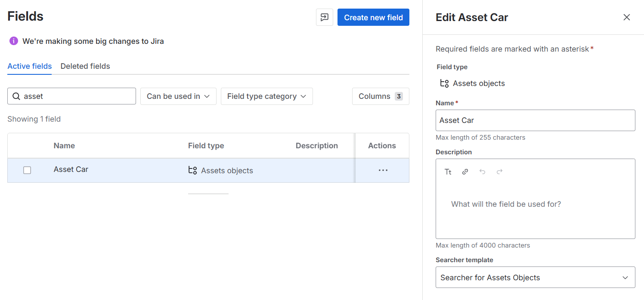
Task: Select the Asset Car row checkbox
Action: pyautogui.click(x=27, y=170)
